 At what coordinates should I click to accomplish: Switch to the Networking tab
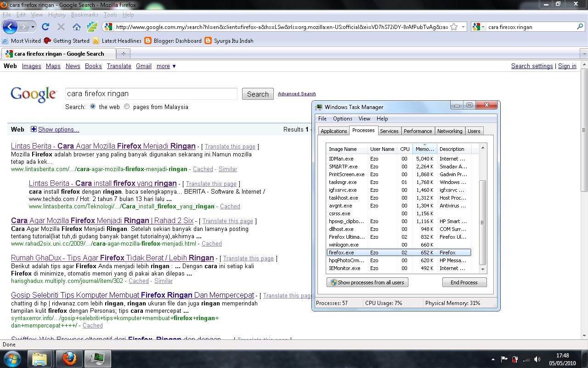(450, 131)
